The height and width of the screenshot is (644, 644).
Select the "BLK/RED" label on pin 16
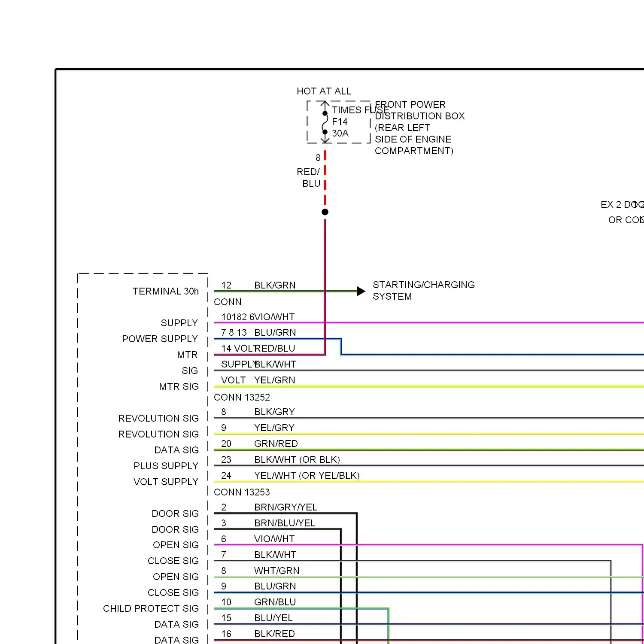(275, 634)
